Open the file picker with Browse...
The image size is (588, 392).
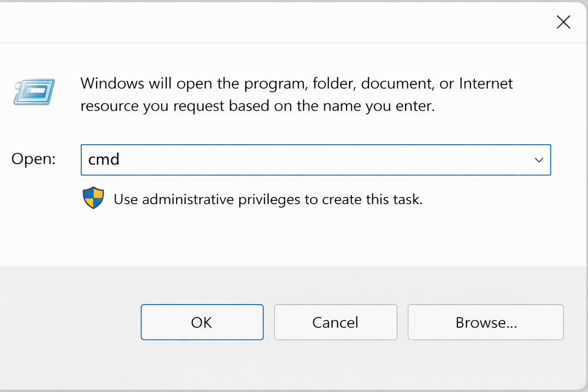(x=486, y=322)
